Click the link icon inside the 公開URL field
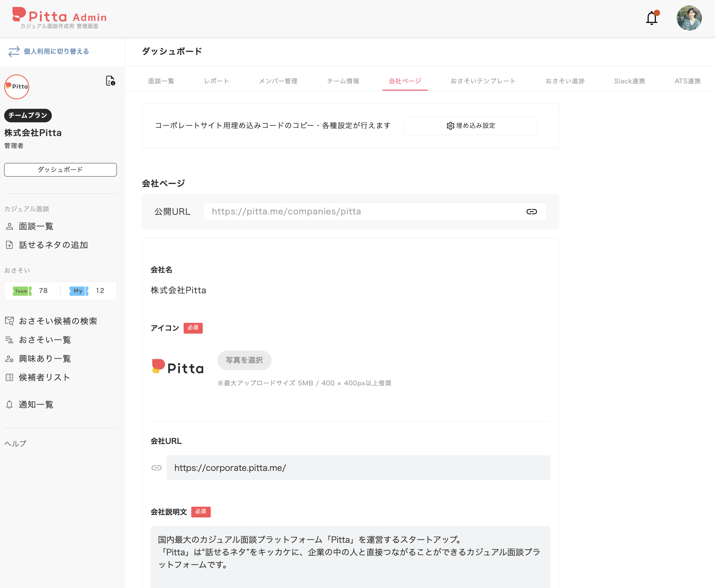Screen dimensions: 715x588 click(532, 211)
